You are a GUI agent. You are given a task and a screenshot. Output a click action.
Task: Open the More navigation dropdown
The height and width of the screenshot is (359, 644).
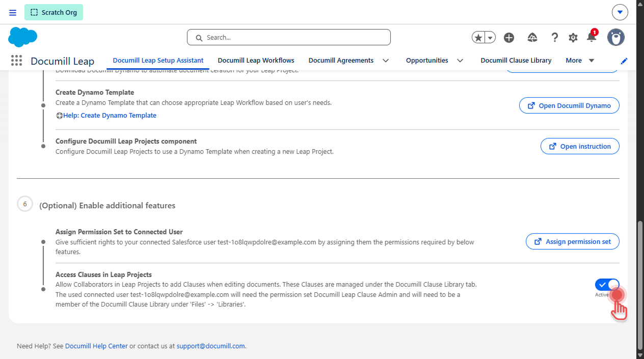(580, 61)
